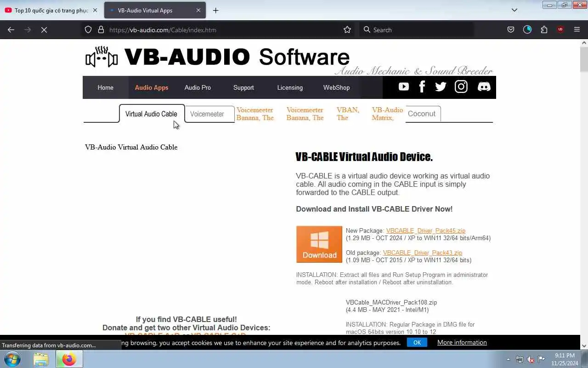Image resolution: width=588 pixels, height=368 pixels.
Task: Open the VB-Audio YouTube channel icon
Action: [x=403, y=86]
